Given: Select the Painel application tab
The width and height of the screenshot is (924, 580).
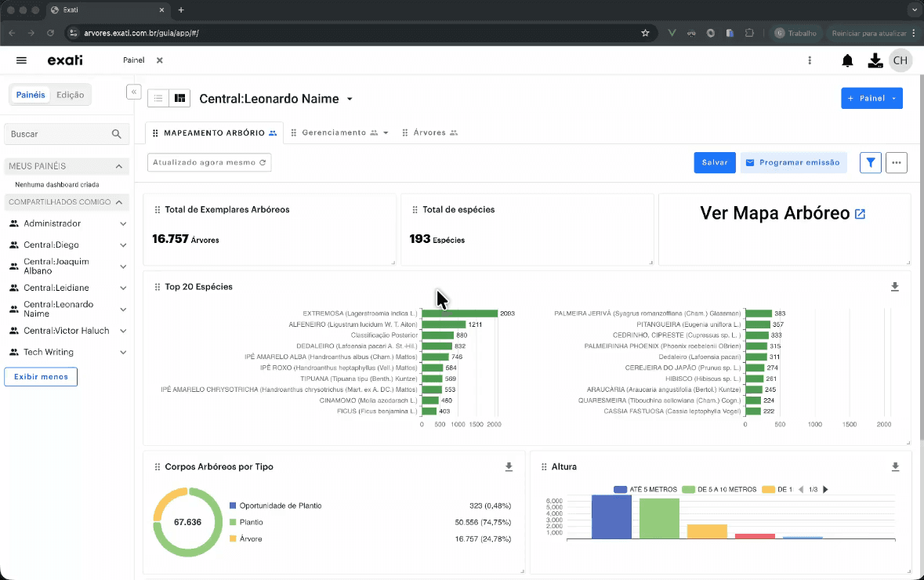Looking at the screenshot, I should pos(134,60).
